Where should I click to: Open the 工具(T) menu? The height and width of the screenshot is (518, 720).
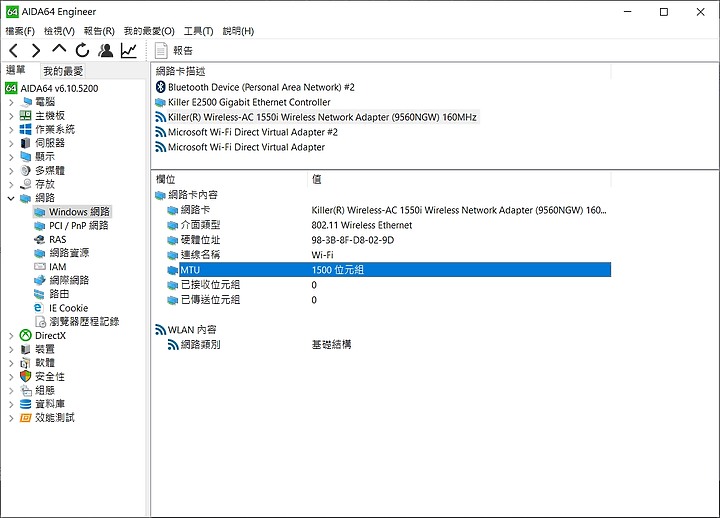[x=198, y=31]
